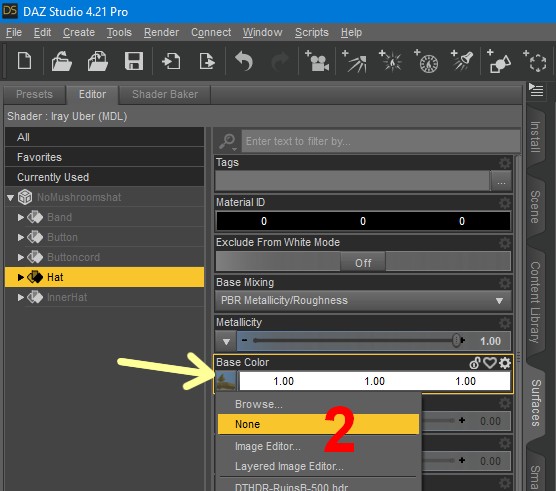Expand the Hat surface node
Viewport: 556px width, 491px height.
tap(21, 277)
